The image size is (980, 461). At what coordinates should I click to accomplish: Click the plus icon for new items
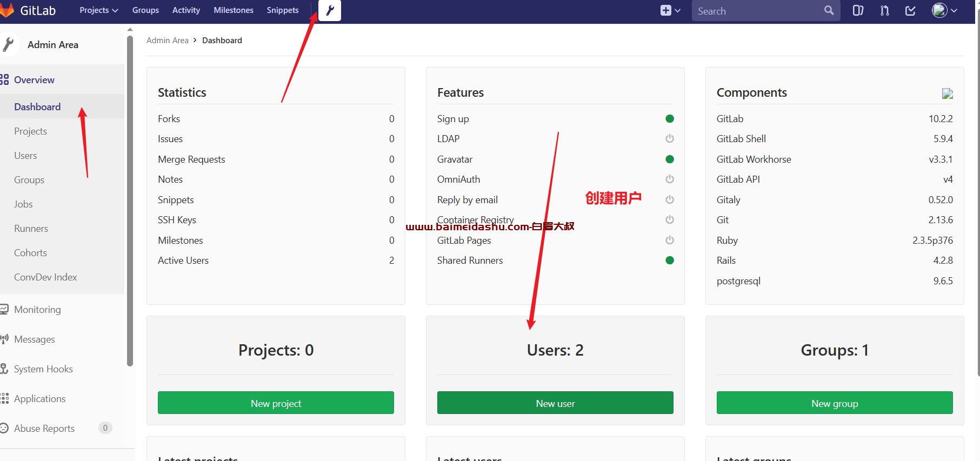pyautogui.click(x=666, y=10)
